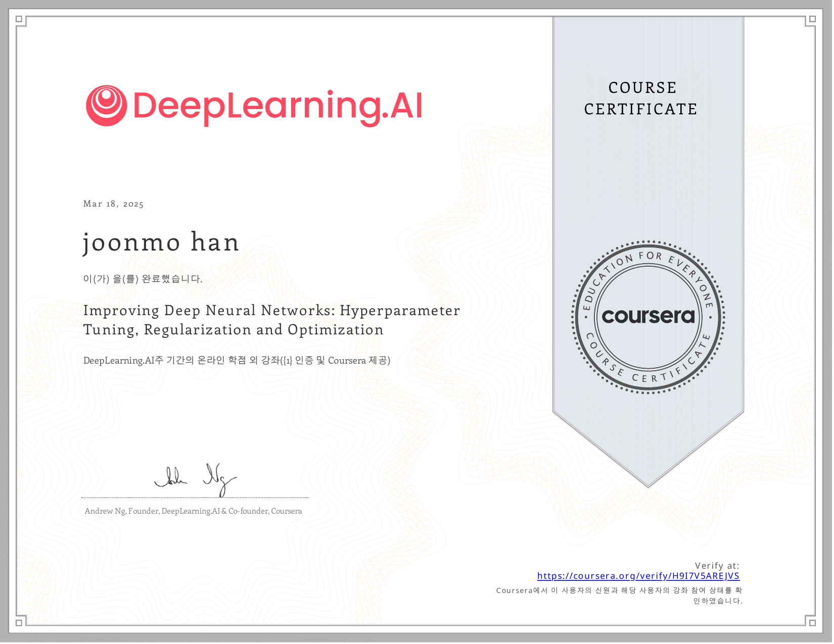Click the '이(가) 을(를) 완료했습니다.' text
The image size is (834, 644).
(x=143, y=279)
